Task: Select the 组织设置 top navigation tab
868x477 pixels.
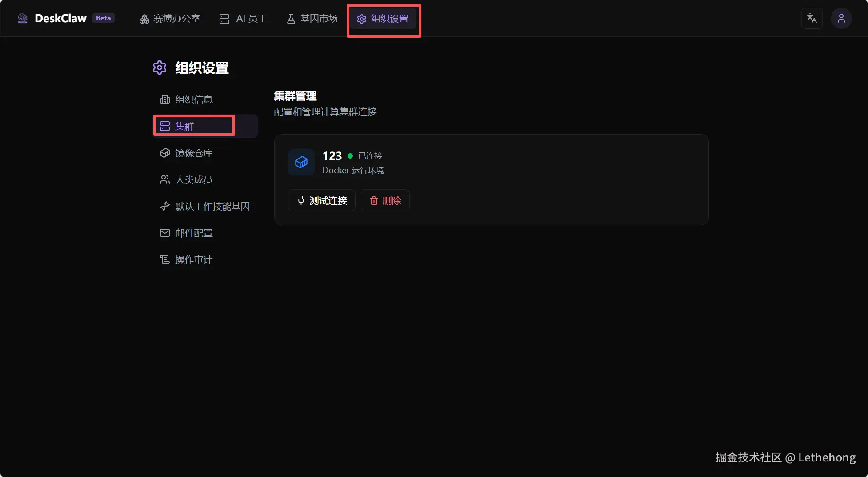Action: pyautogui.click(x=383, y=19)
